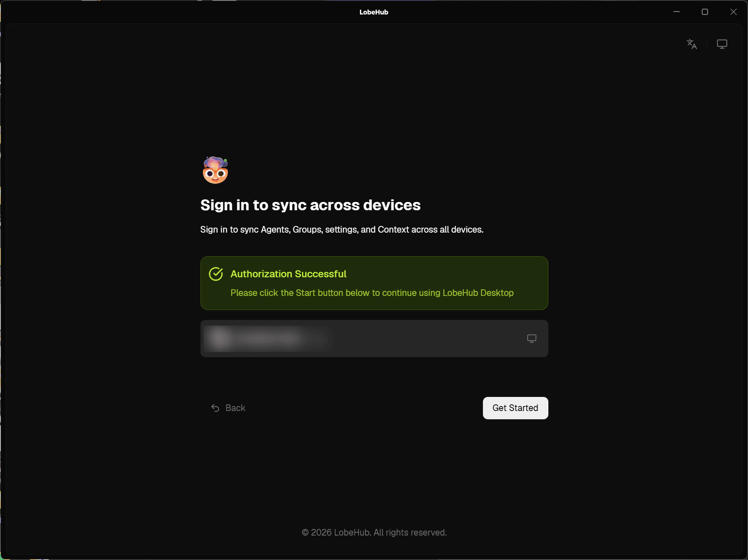Click the Get Started button
Image resolution: width=748 pixels, height=560 pixels.
[515, 408]
